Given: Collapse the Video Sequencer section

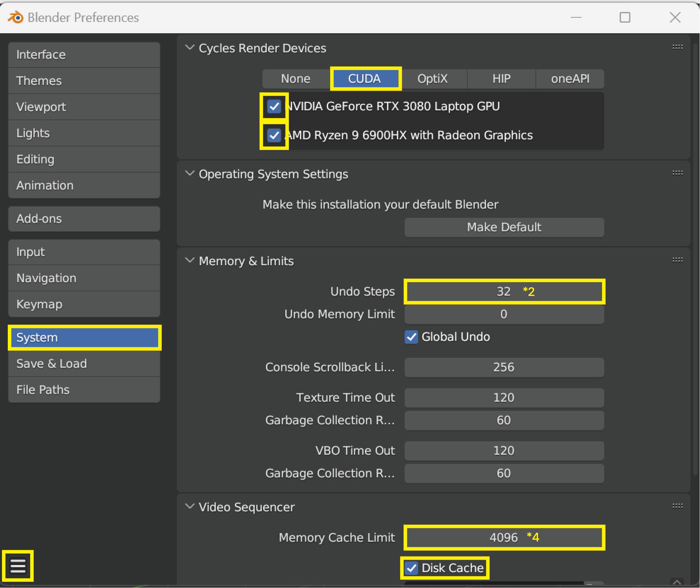Looking at the screenshot, I should click(x=190, y=507).
